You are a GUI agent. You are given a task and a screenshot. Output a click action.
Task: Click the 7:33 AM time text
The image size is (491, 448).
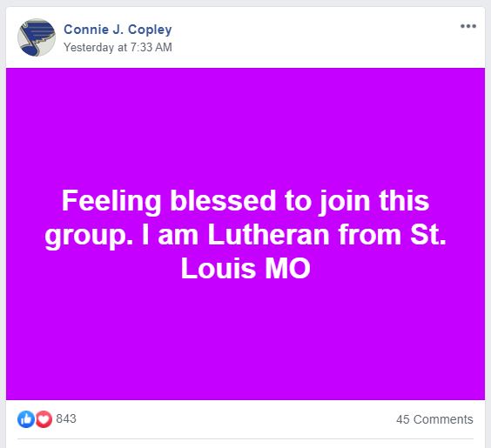151,47
